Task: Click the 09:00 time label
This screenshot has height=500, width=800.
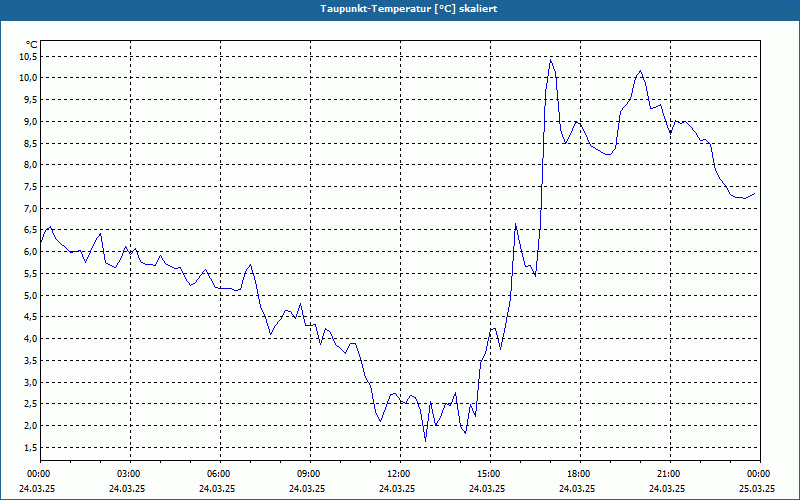Action: click(310, 474)
